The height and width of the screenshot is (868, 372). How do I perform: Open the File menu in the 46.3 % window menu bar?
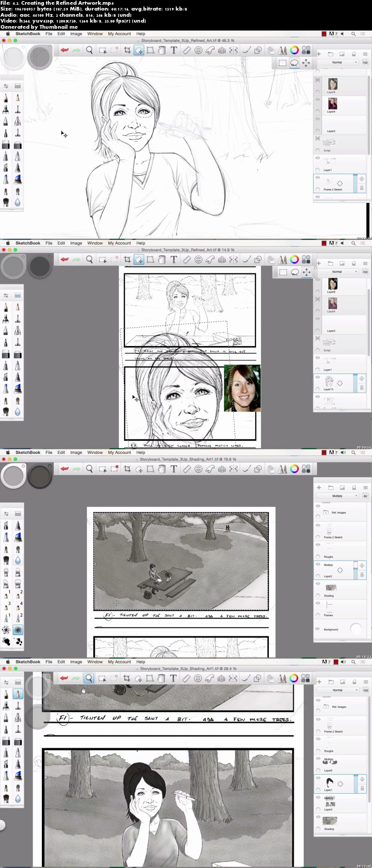(x=49, y=34)
